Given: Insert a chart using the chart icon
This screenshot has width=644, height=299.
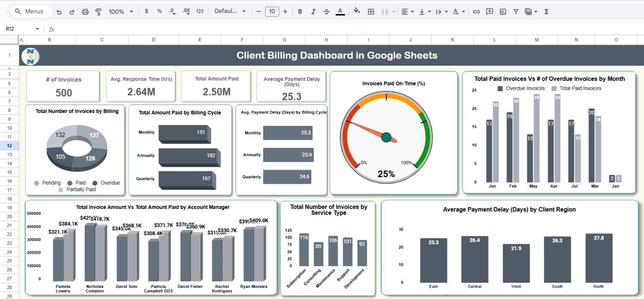Looking at the screenshot, I should (503, 12).
